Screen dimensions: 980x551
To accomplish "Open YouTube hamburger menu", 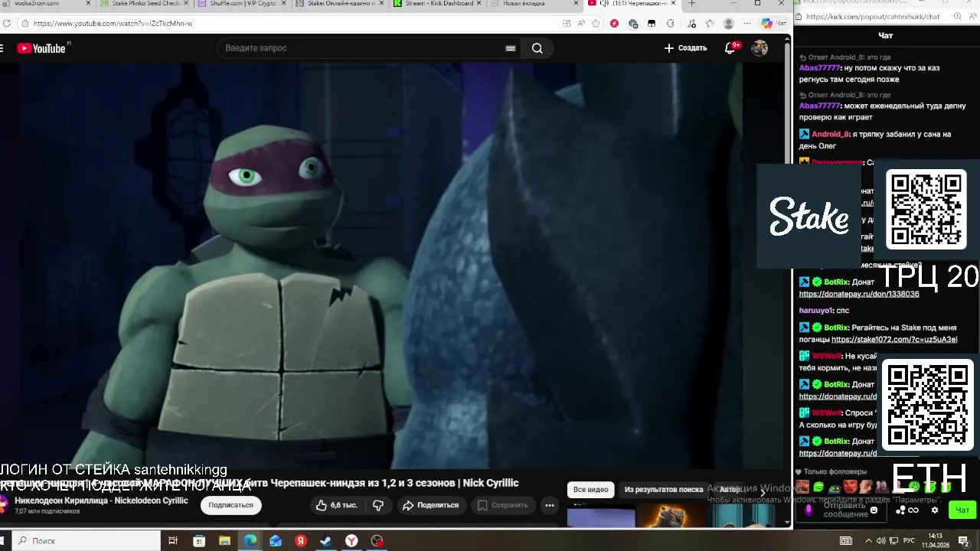I will click(2, 48).
